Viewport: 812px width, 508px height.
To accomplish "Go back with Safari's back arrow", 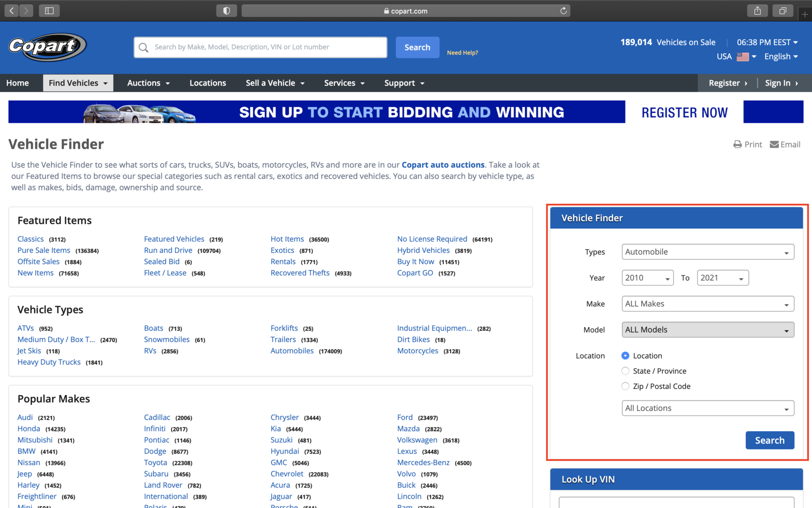I will [12, 11].
